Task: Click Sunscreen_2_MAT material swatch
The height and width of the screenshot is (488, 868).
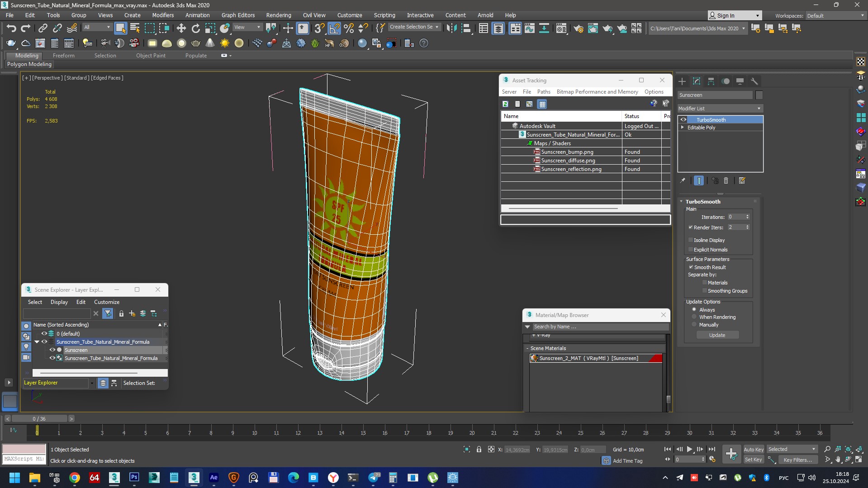Action: pos(534,358)
